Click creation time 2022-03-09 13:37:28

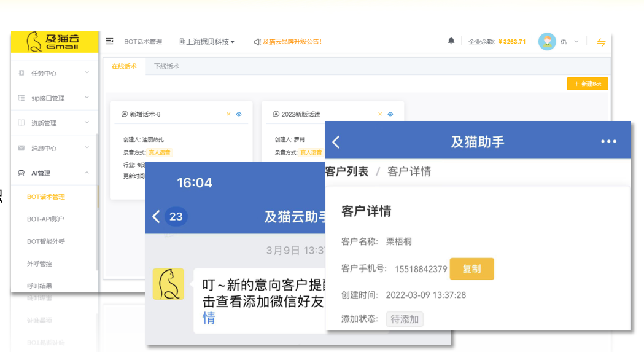[425, 295]
